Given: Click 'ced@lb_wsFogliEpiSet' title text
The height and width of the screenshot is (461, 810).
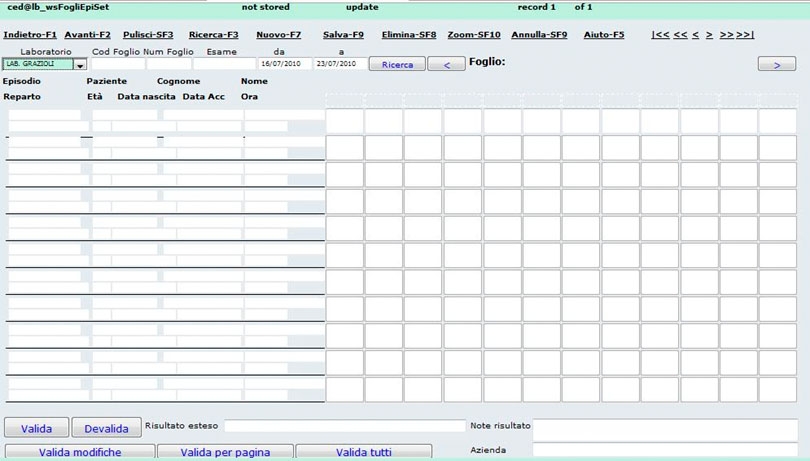Looking at the screenshot, I should pyautogui.click(x=58, y=7).
